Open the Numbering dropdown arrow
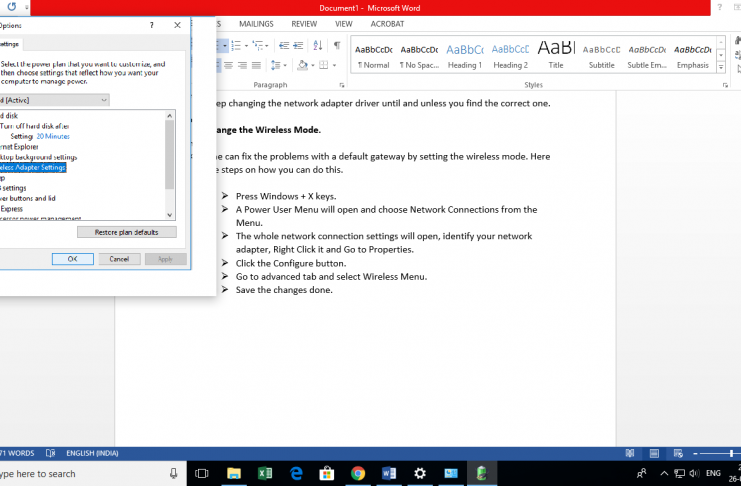The width and height of the screenshot is (741, 486). coord(246,46)
